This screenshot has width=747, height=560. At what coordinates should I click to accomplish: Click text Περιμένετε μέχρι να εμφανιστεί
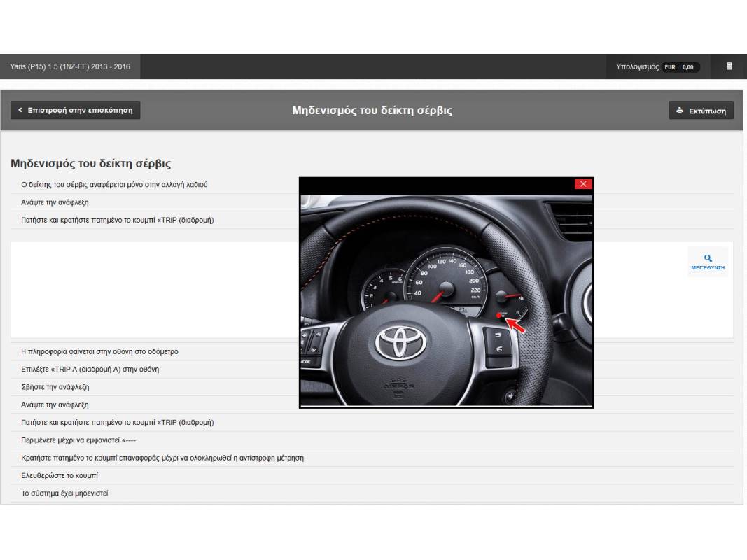coord(78,440)
